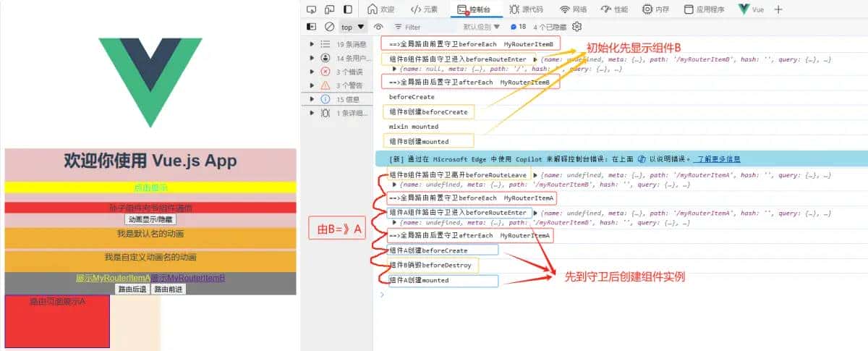Click the 动画显示/隐藏 button
868x351 pixels.
point(150,219)
